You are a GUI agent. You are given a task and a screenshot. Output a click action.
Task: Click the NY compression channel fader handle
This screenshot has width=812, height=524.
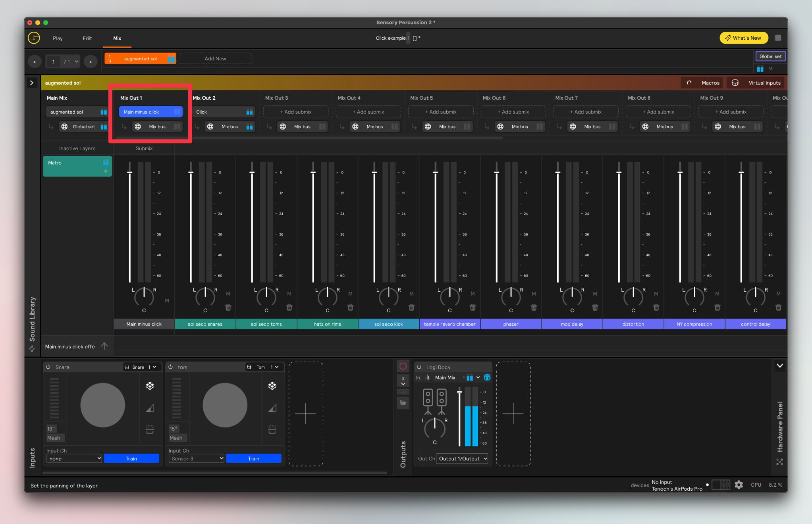[x=680, y=172]
